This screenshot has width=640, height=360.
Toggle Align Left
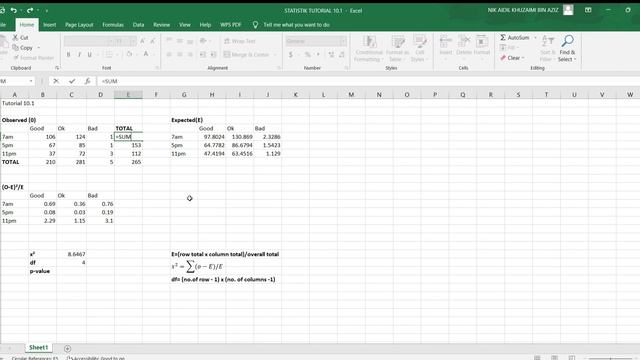169,54
